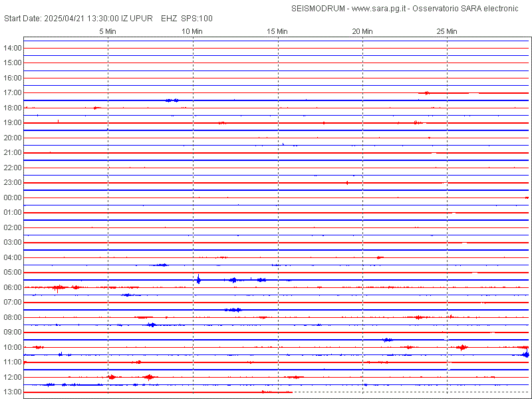Select the 10:00 hour label

pyautogui.click(x=13, y=347)
